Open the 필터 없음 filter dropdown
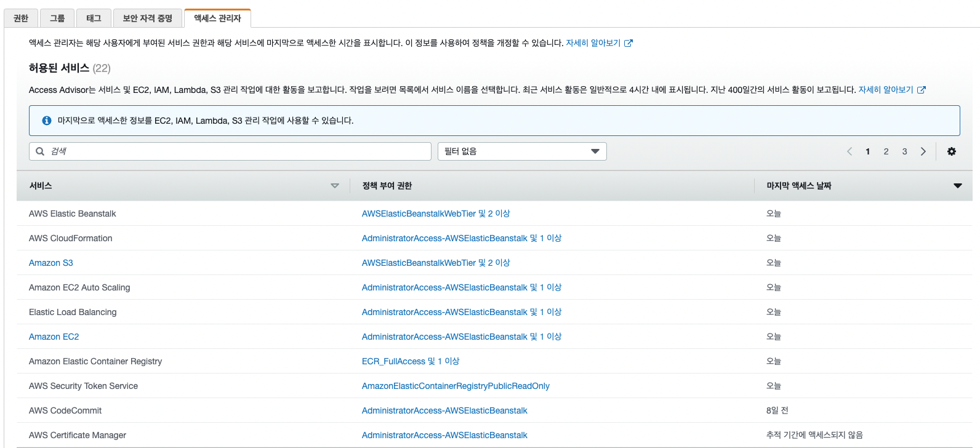Screen dimensions: 980x448 pos(522,151)
